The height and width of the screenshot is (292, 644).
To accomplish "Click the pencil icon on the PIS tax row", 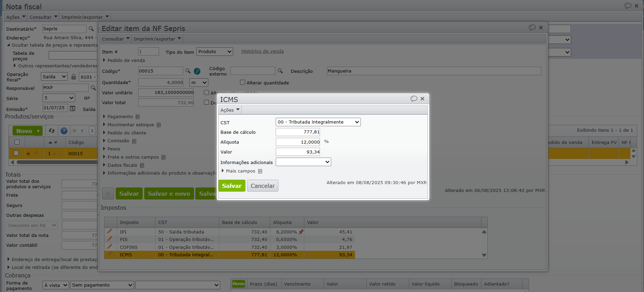I will pos(109,239).
